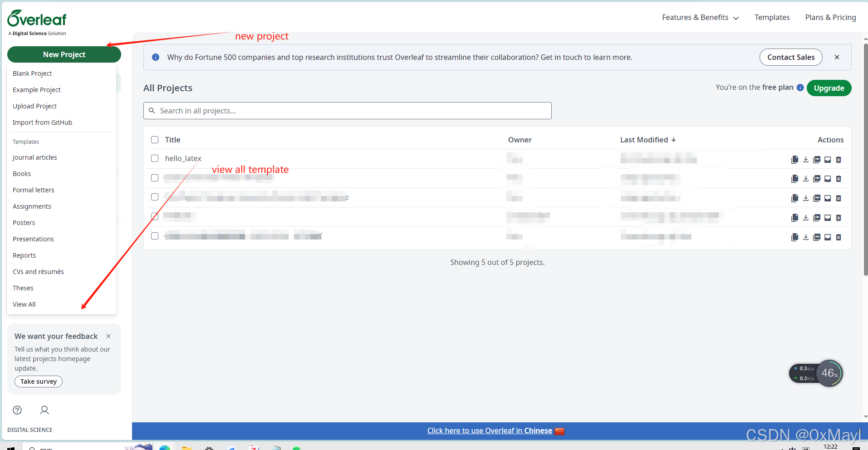The height and width of the screenshot is (450, 868).
Task: Download icon in fourth project row
Action: tap(806, 218)
